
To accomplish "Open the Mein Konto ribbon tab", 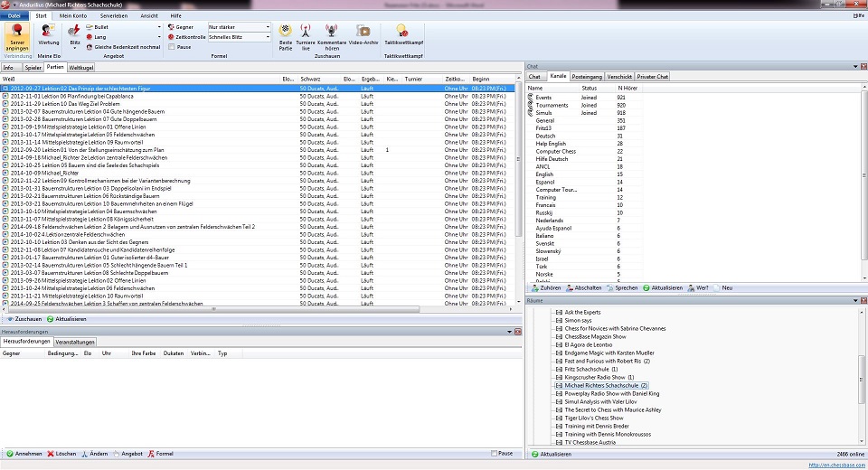I will pos(73,16).
